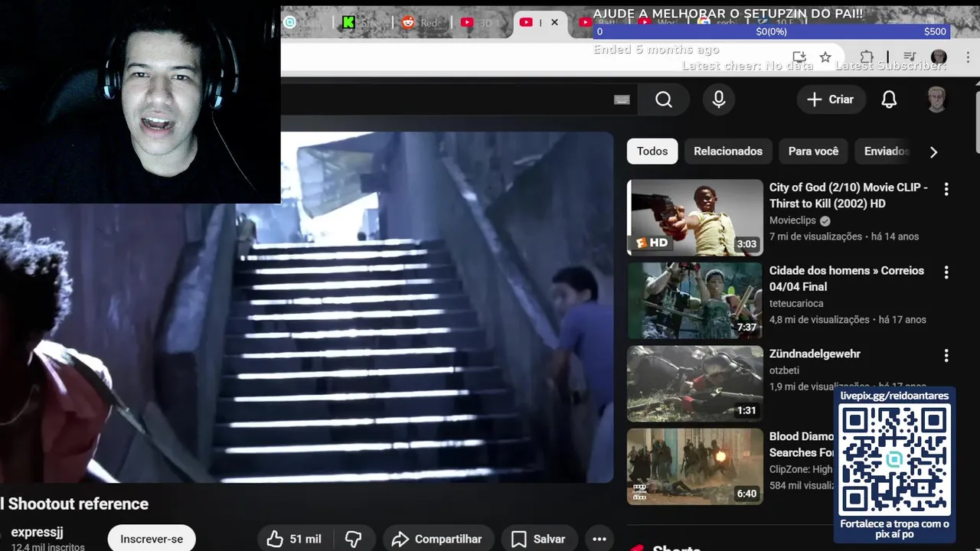Open browser media controls icon
980x551 pixels.
[910, 57]
